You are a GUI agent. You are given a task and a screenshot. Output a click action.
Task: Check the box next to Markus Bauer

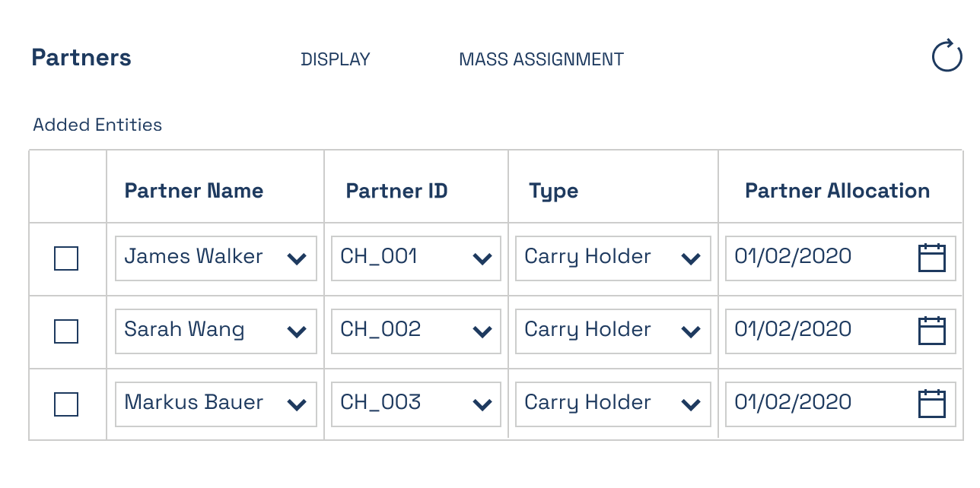click(x=66, y=404)
